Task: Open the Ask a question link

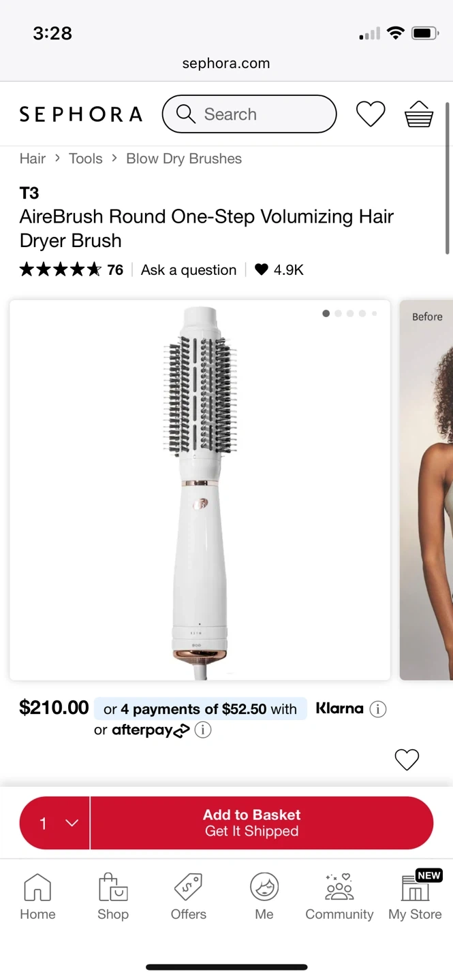Action: pos(189,270)
